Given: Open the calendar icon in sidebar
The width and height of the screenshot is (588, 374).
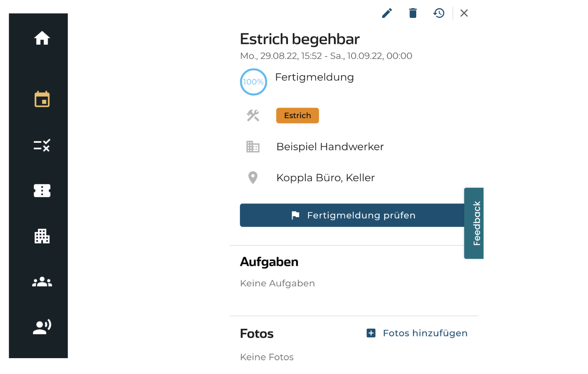Looking at the screenshot, I should point(42,99).
